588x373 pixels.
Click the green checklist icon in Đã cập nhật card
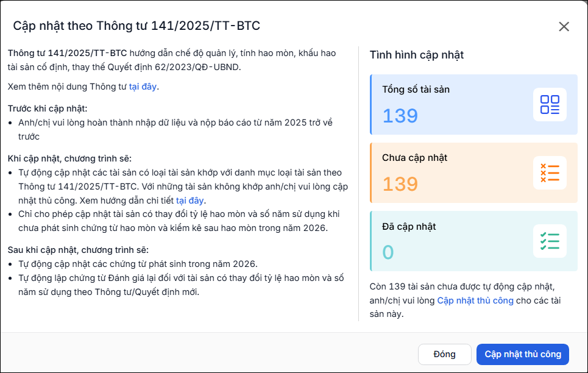point(550,241)
